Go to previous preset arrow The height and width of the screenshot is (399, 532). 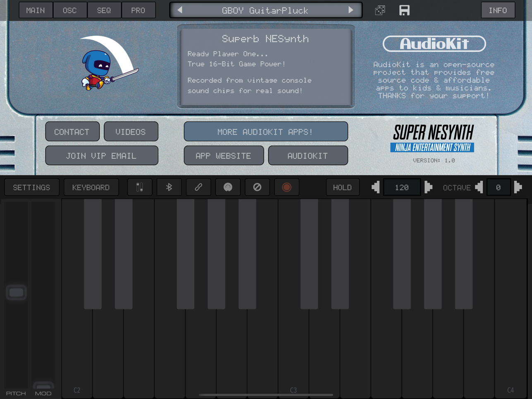pos(180,10)
